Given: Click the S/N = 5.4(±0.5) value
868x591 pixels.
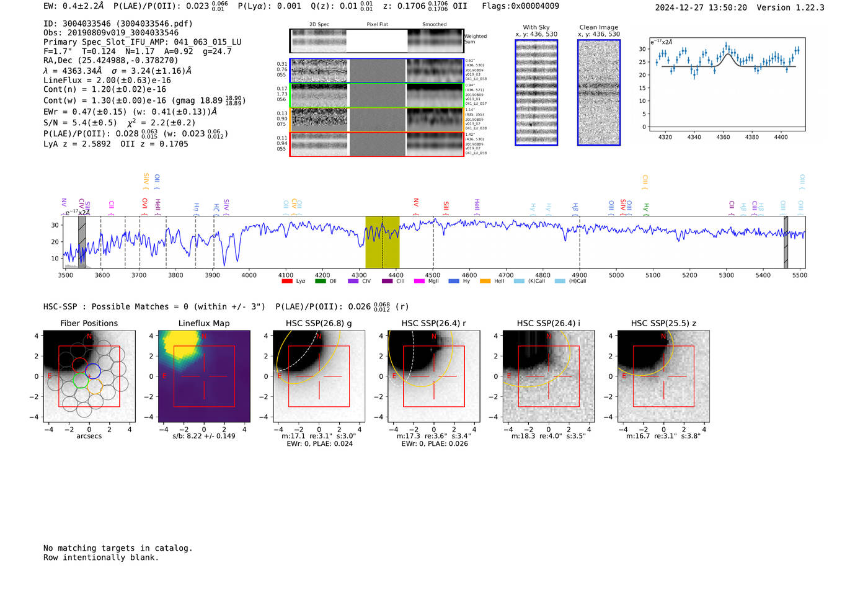Looking at the screenshot, I should coord(80,122).
